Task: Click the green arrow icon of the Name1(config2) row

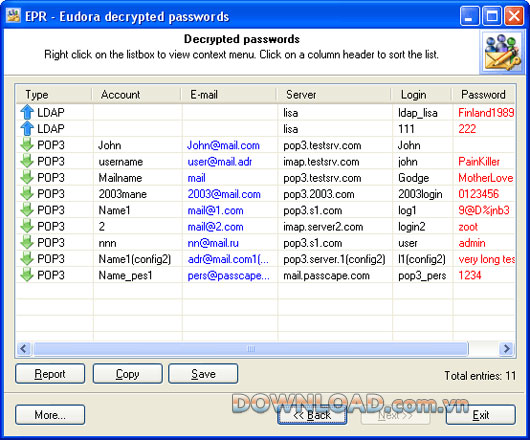Action: [27, 258]
